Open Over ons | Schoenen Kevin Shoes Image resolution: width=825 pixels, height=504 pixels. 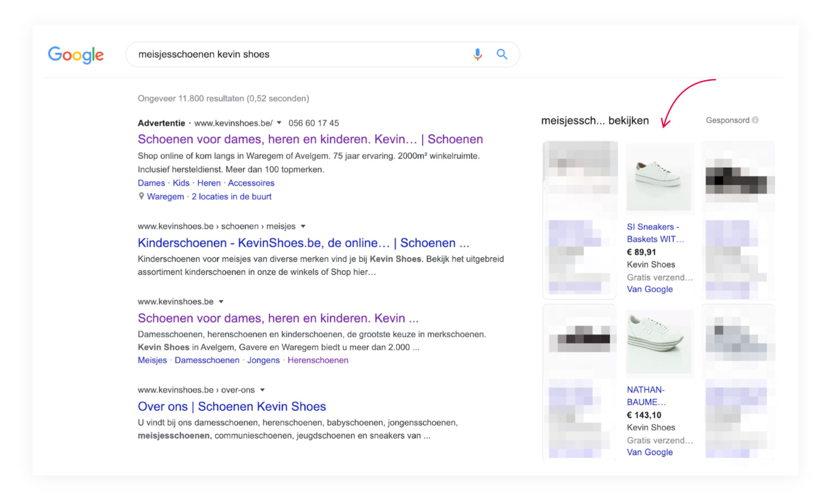232,406
